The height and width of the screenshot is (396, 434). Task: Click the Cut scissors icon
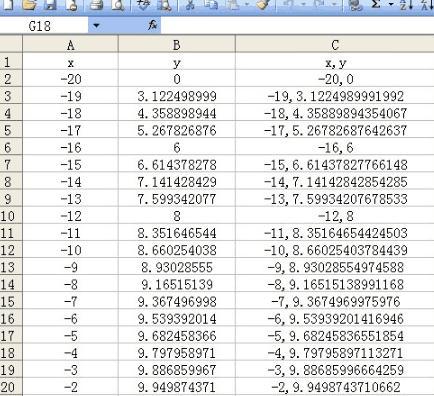click(190, 5)
